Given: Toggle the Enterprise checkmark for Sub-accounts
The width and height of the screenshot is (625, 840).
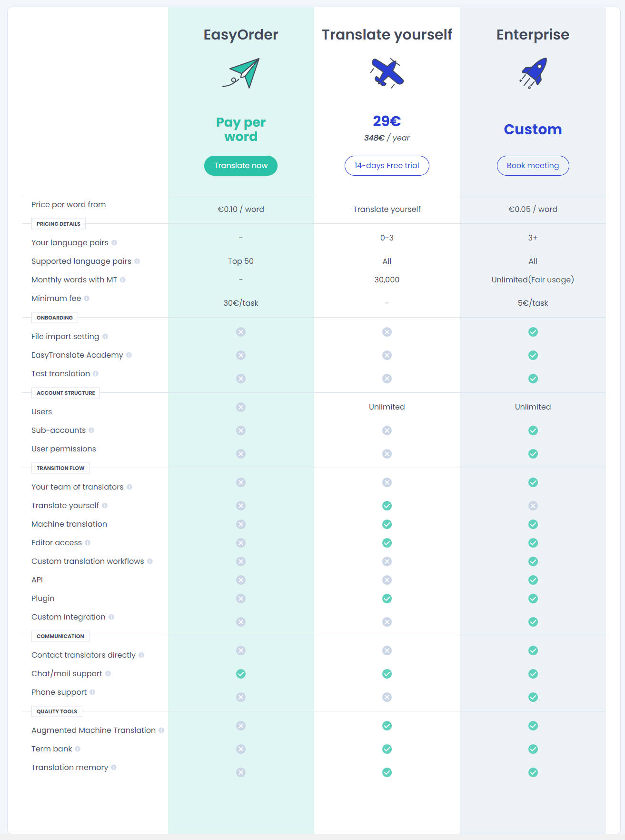Looking at the screenshot, I should pos(533,430).
